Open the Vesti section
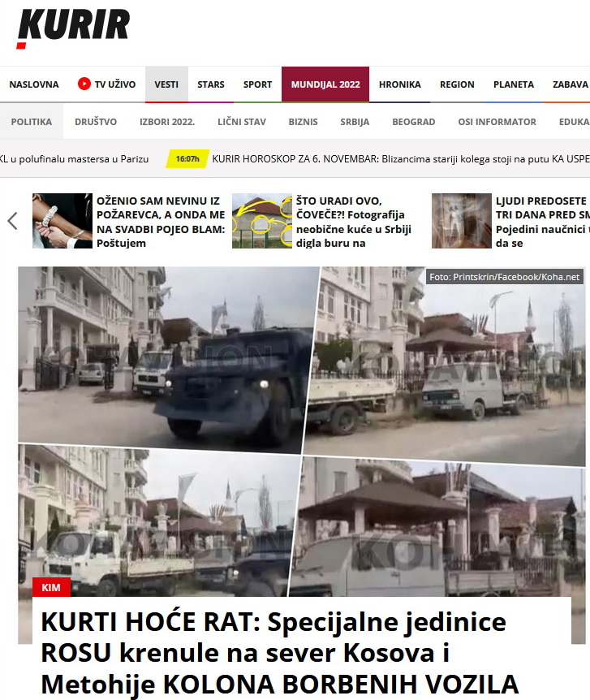This screenshot has height=700, width=590. [166, 84]
